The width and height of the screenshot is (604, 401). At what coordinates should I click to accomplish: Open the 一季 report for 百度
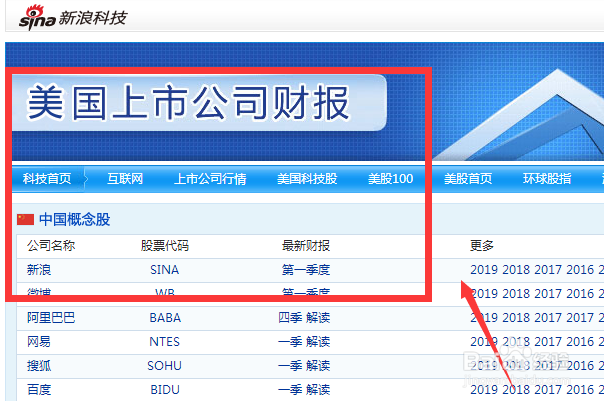pyautogui.click(x=290, y=389)
